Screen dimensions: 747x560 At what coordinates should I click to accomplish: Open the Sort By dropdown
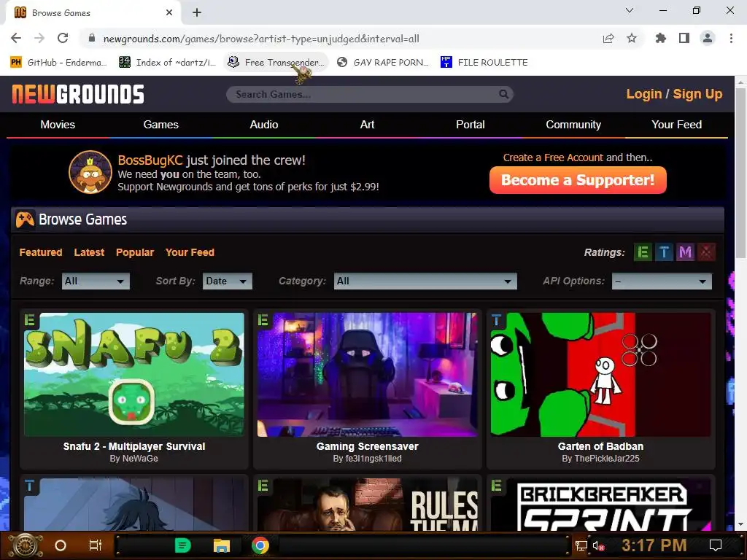pyautogui.click(x=228, y=281)
